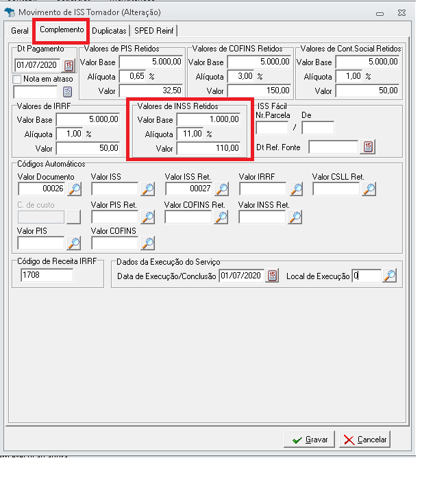Click the Valor PIS code field
The height and width of the screenshot is (504, 422).
41,243
